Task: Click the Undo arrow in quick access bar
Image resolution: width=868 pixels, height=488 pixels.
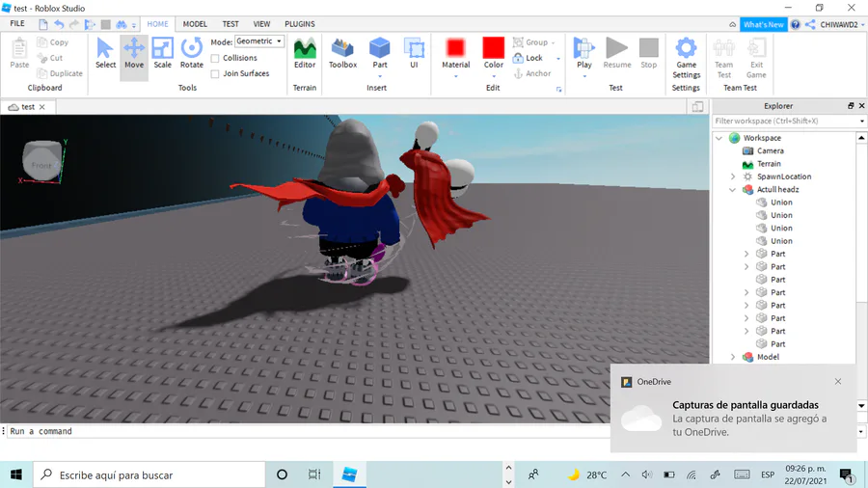Action: click(x=59, y=24)
